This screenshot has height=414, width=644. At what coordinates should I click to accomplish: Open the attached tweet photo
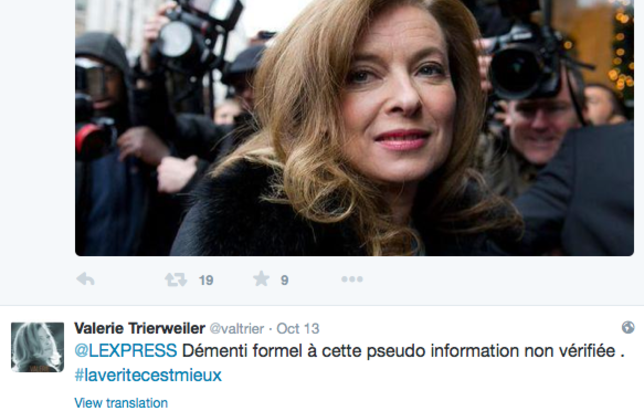point(354,128)
